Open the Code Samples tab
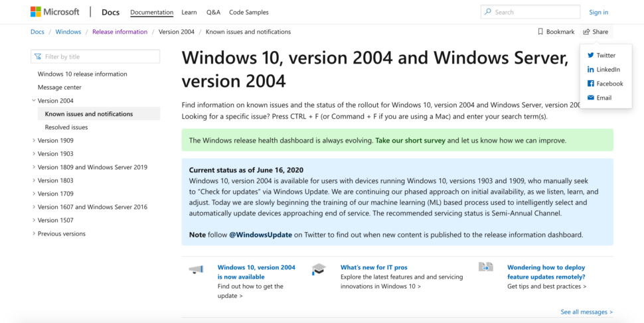The width and height of the screenshot is (644, 323). click(249, 13)
